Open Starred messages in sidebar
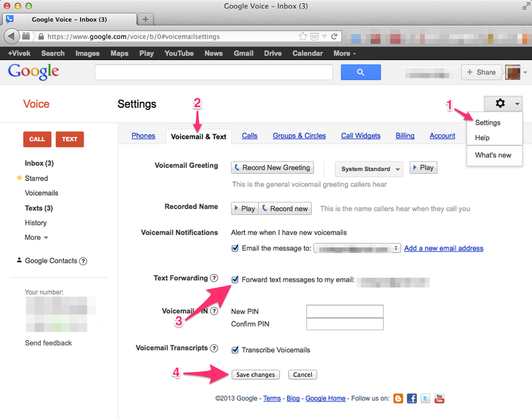This screenshot has height=419, width=532. tap(36, 178)
